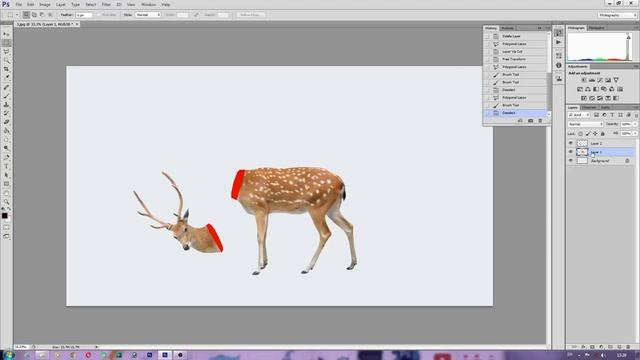Select the Eyedropper tool
Screen dimensions: 640x360
click(6, 78)
